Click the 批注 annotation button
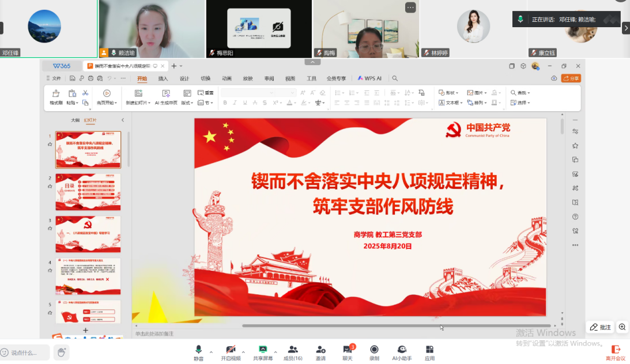 600,327
